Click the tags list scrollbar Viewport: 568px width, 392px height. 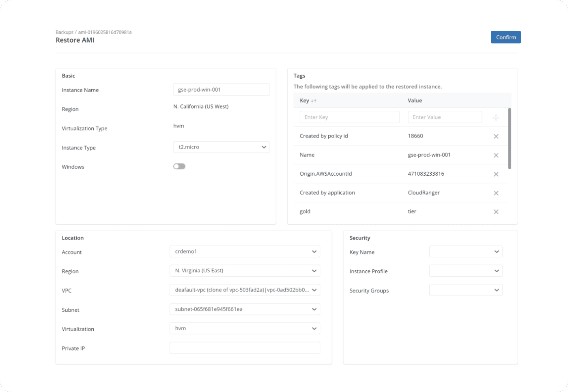(510, 138)
